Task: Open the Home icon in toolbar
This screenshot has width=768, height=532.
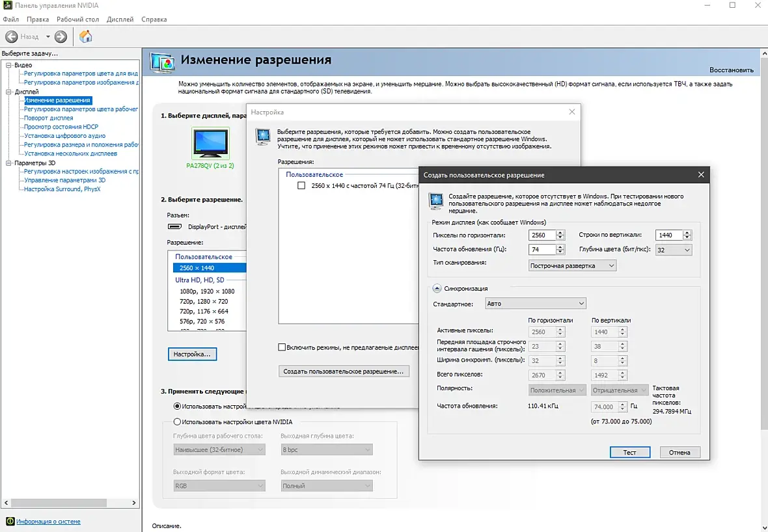Action: 86,36
